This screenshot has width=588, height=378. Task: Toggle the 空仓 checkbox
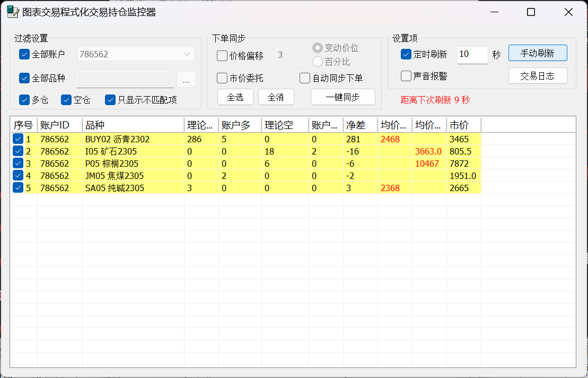click(x=66, y=100)
